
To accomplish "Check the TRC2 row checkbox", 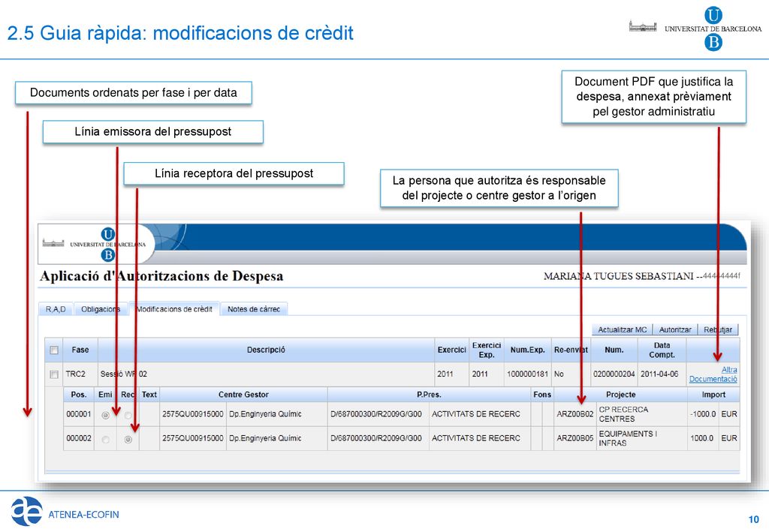I will (x=54, y=374).
